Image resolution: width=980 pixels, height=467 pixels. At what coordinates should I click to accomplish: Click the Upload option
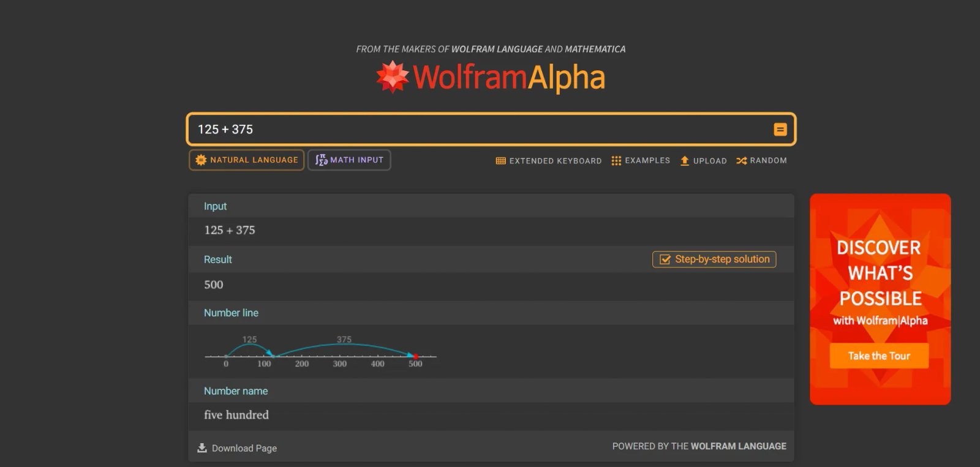703,161
